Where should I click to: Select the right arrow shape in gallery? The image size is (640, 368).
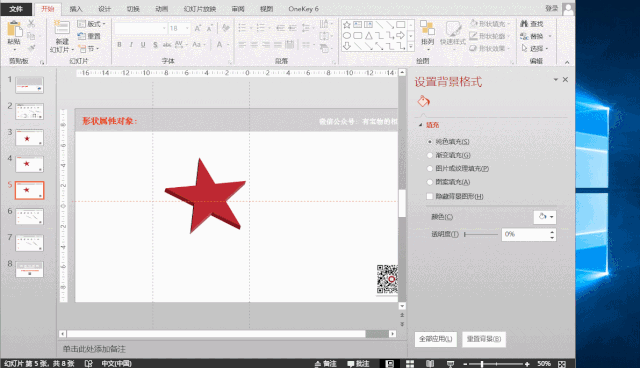(400, 35)
